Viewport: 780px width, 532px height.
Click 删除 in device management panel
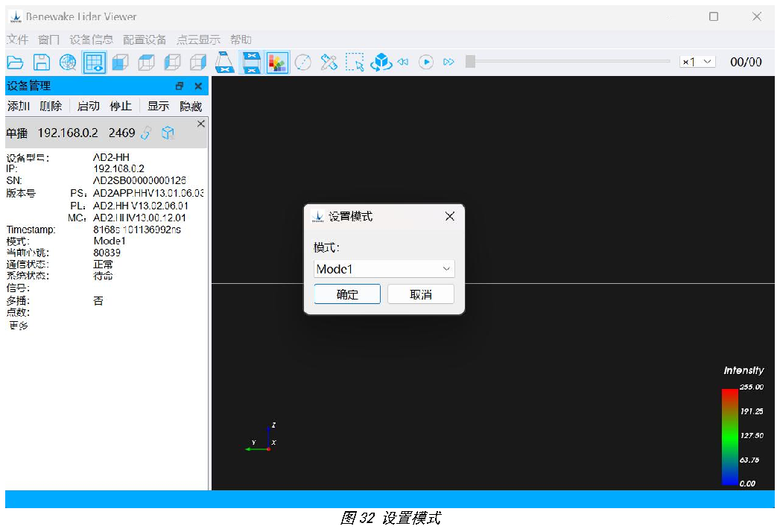coord(51,106)
